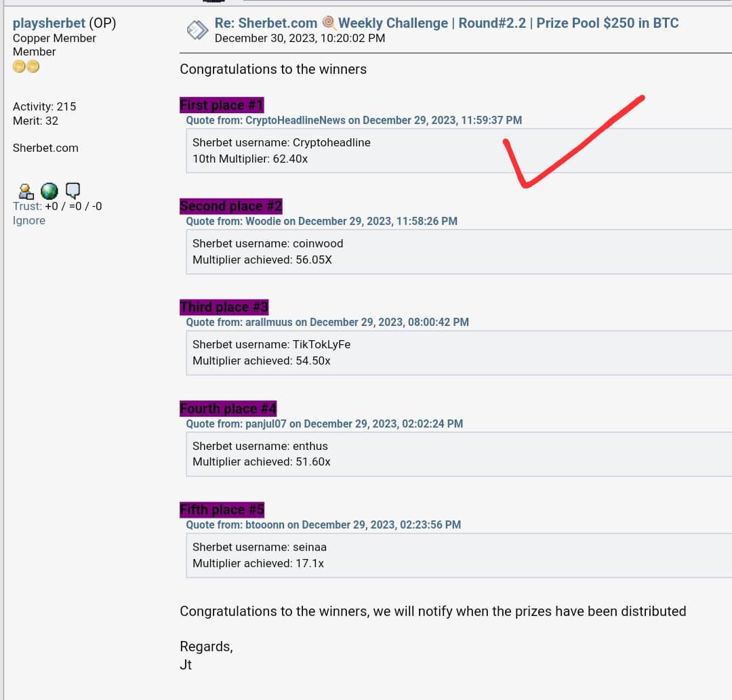Click the view profile icon under Sherbet.com

[x=26, y=191]
